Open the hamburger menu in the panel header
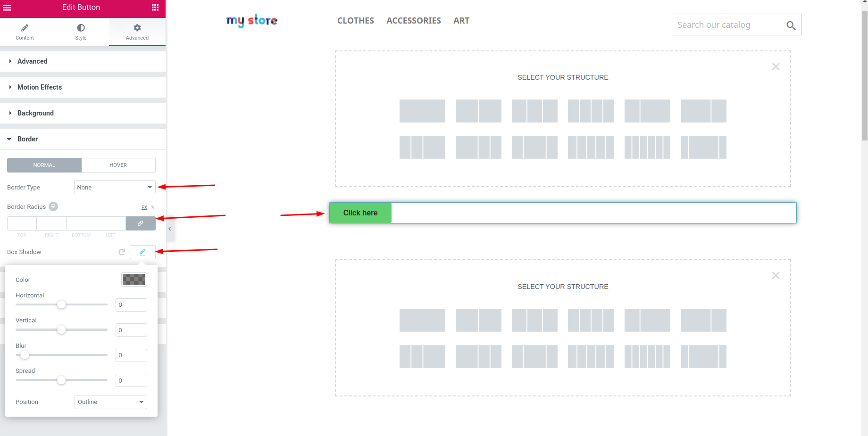The image size is (868, 436). point(7,8)
